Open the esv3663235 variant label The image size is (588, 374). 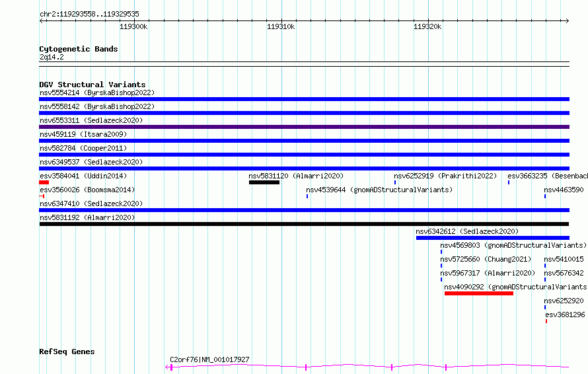[x=548, y=176]
